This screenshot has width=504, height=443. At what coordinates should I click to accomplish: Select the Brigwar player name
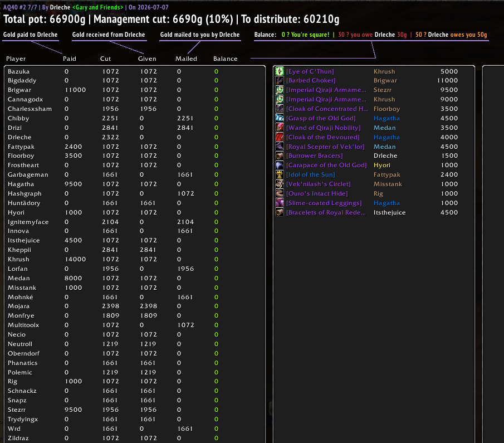tap(19, 90)
